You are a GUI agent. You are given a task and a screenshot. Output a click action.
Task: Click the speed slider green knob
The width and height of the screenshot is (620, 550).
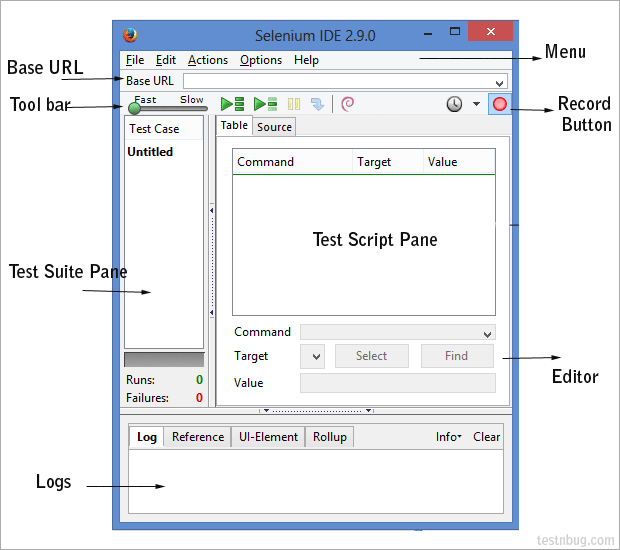[134, 108]
